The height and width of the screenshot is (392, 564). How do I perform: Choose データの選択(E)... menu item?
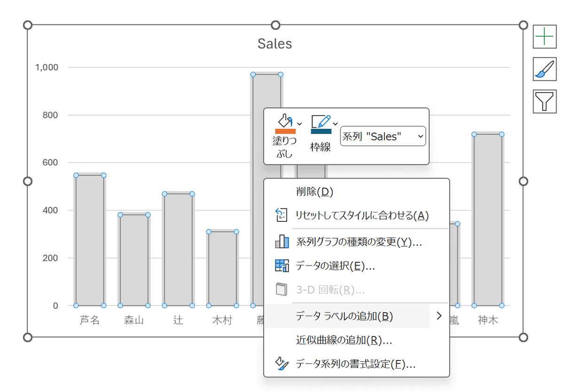(357, 266)
